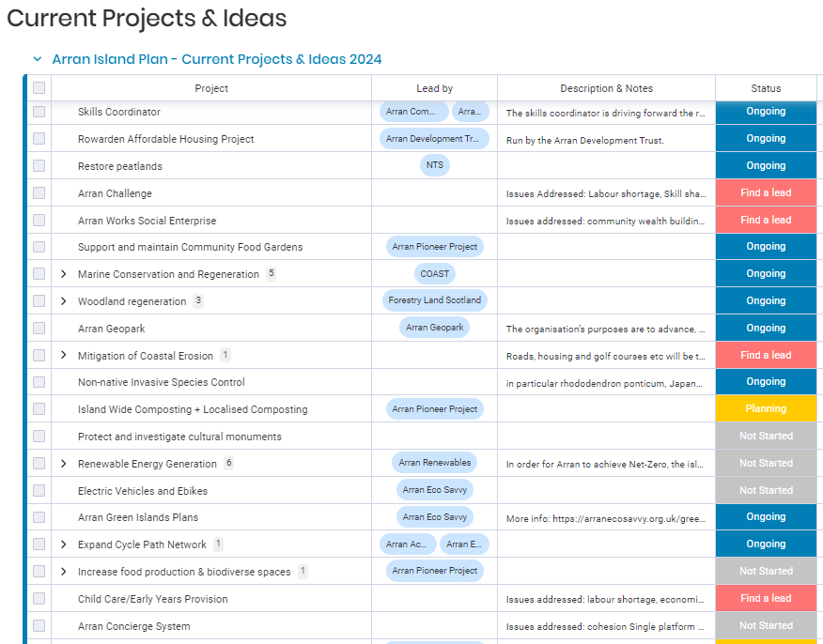Viewport: 823px width, 644px height.
Task: Select the Arran Challenge row checkbox
Action: point(39,193)
